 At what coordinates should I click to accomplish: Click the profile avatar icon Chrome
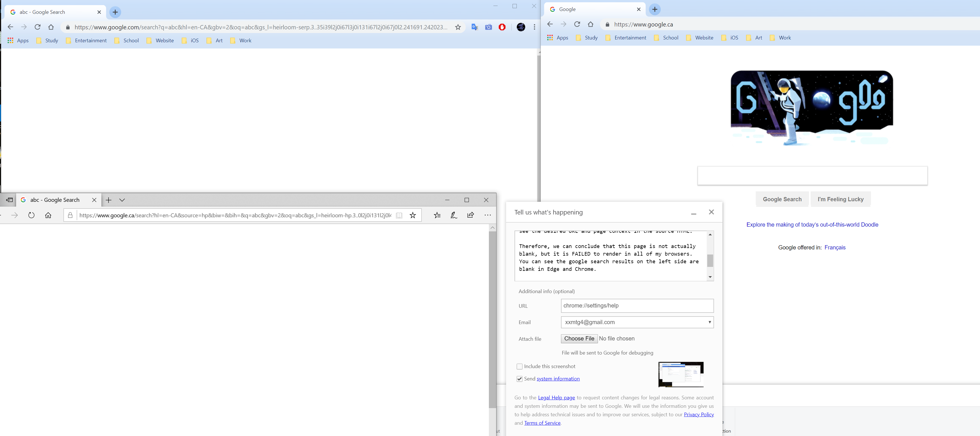[521, 27]
